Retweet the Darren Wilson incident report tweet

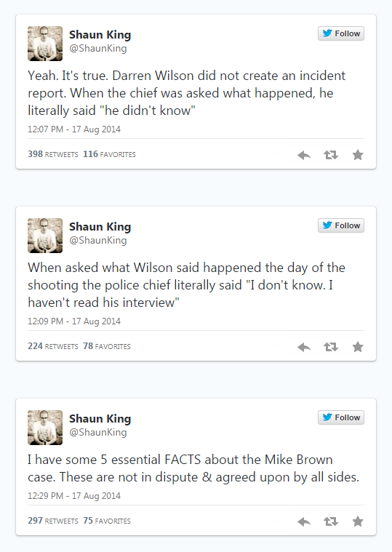click(331, 155)
